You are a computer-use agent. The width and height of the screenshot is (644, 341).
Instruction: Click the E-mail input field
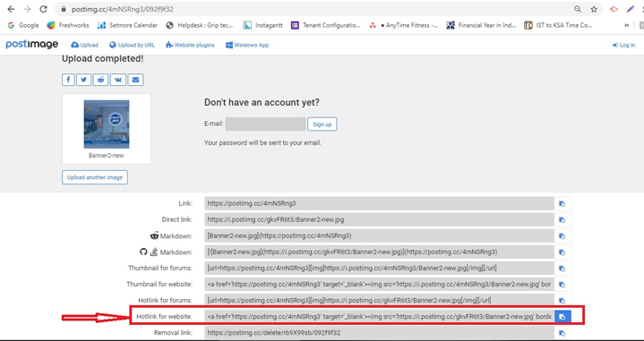coord(265,124)
